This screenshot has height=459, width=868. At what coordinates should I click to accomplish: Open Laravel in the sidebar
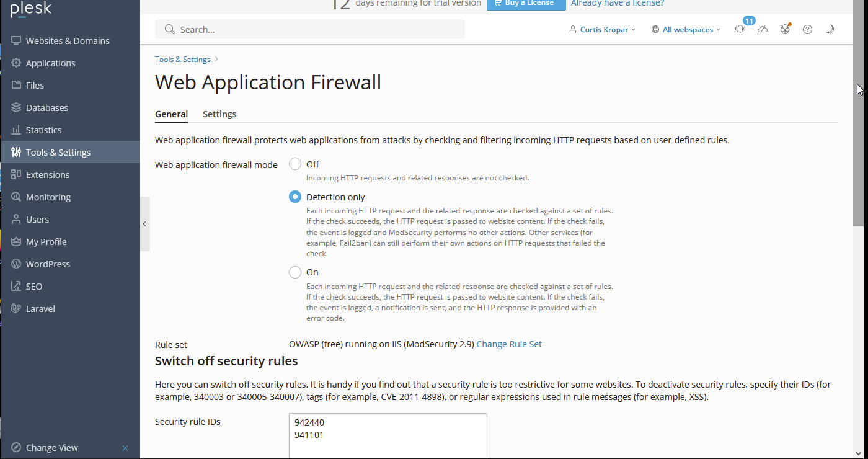tap(40, 308)
